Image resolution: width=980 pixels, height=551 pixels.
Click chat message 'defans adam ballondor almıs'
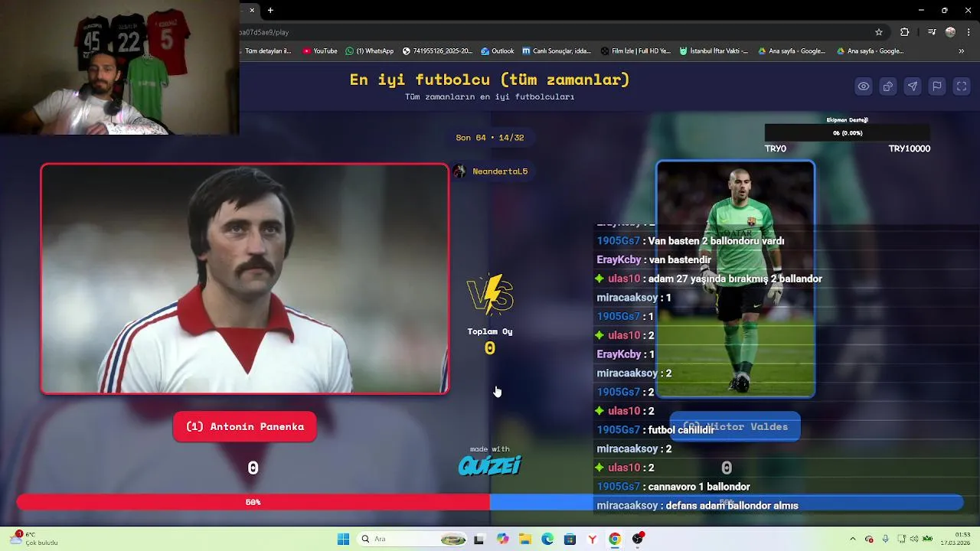(x=732, y=506)
